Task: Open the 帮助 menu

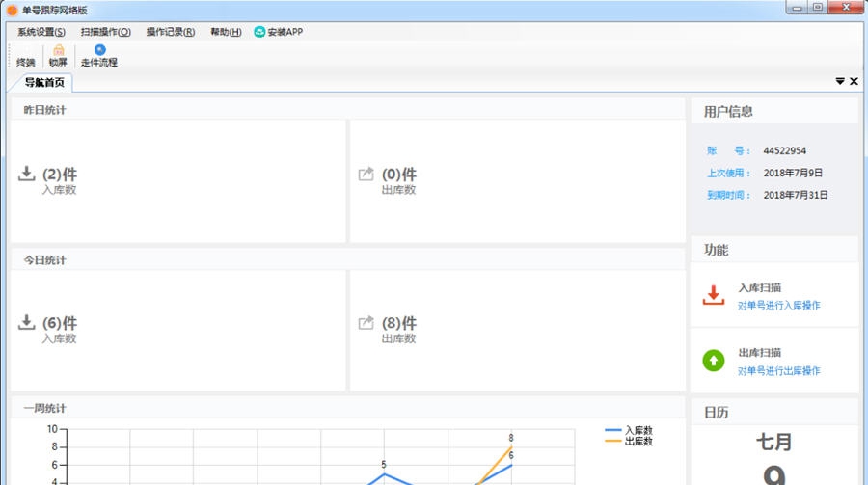Action: (226, 32)
